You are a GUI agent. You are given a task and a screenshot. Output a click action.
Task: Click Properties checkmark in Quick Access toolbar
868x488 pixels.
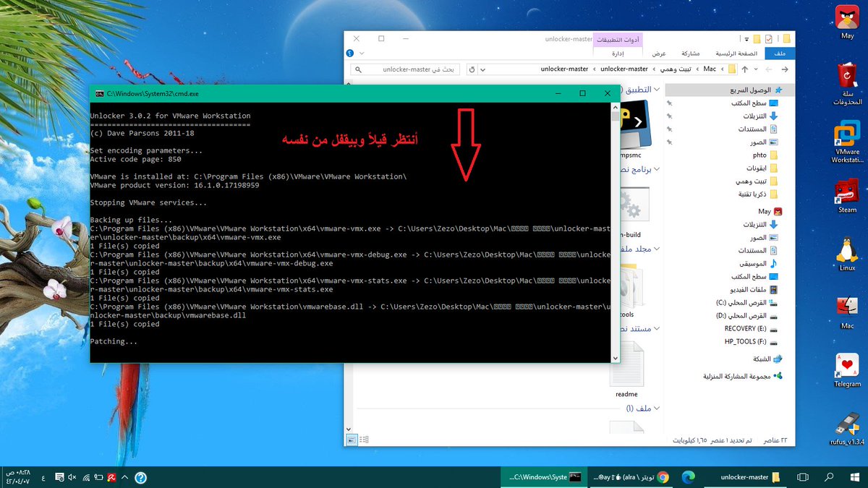(768, 39)
